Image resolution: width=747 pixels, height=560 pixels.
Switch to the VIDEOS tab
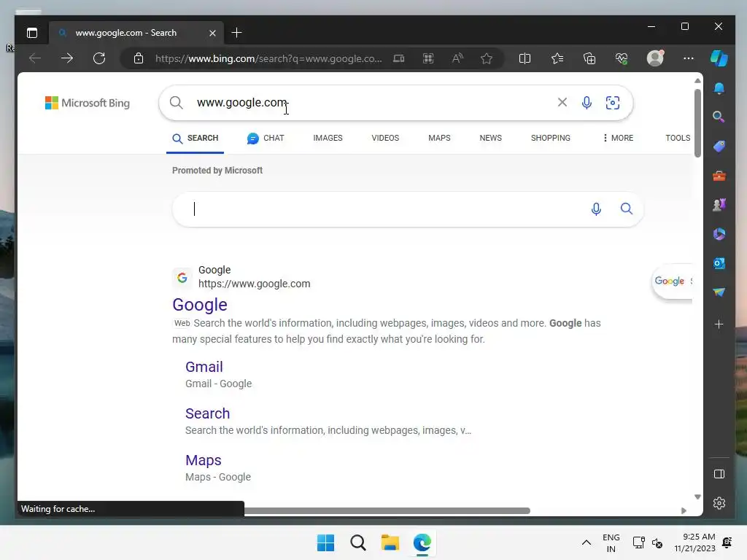click(385, 138)
